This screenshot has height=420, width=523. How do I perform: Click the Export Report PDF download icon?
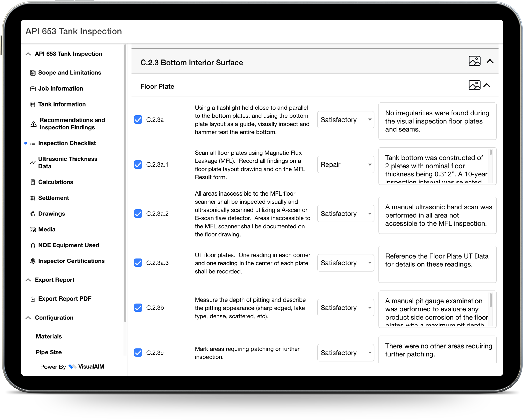coord(33,299)
